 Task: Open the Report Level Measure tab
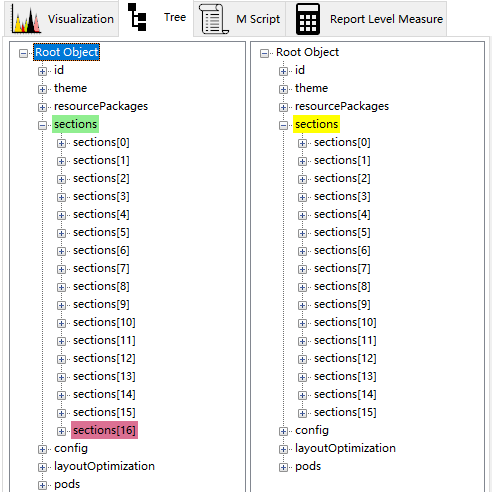point(366,19)
